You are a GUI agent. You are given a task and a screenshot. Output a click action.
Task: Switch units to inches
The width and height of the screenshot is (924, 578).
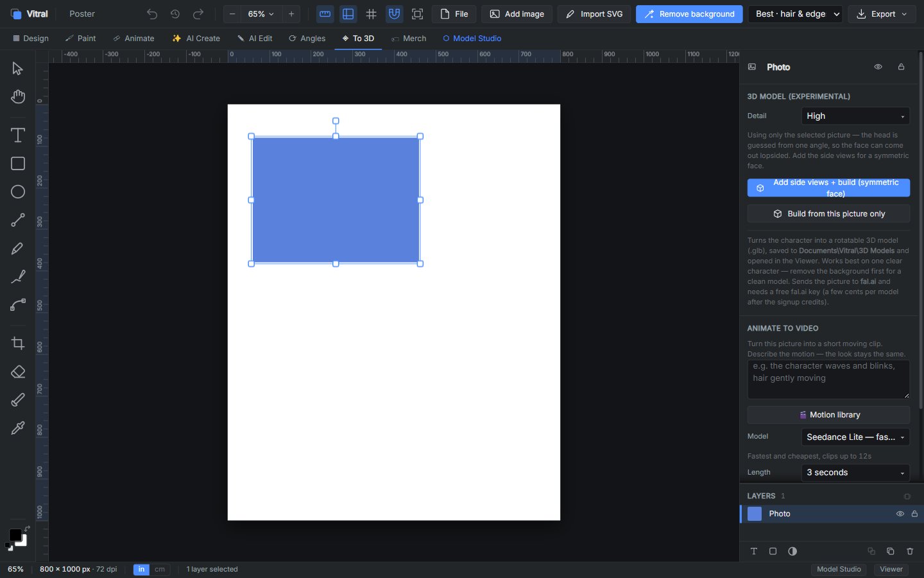click(x=142, y=570)
